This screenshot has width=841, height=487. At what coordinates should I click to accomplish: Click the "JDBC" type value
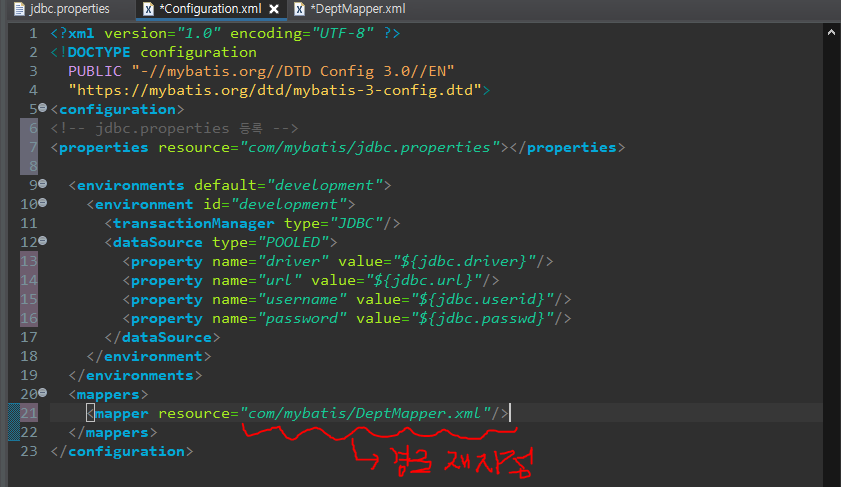pyautogui.click(x=356, y=224)
